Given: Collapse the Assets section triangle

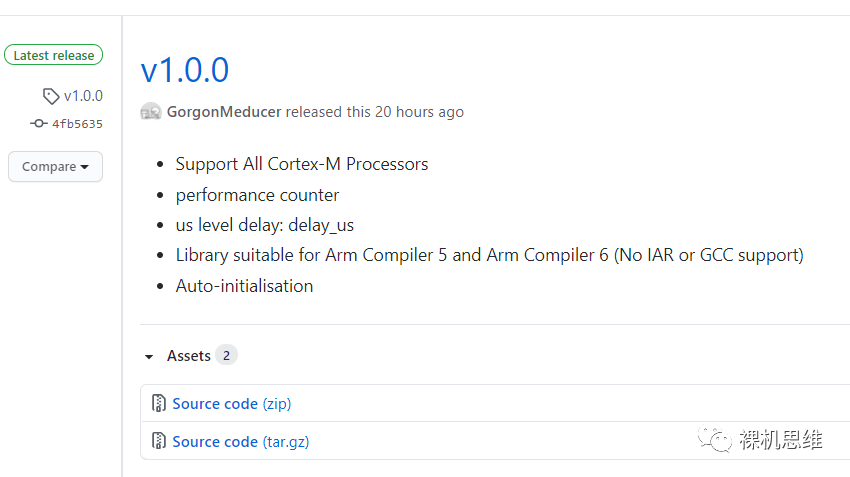Looking at the screenshot, I should pyautogui.click(x=149, y=357).
